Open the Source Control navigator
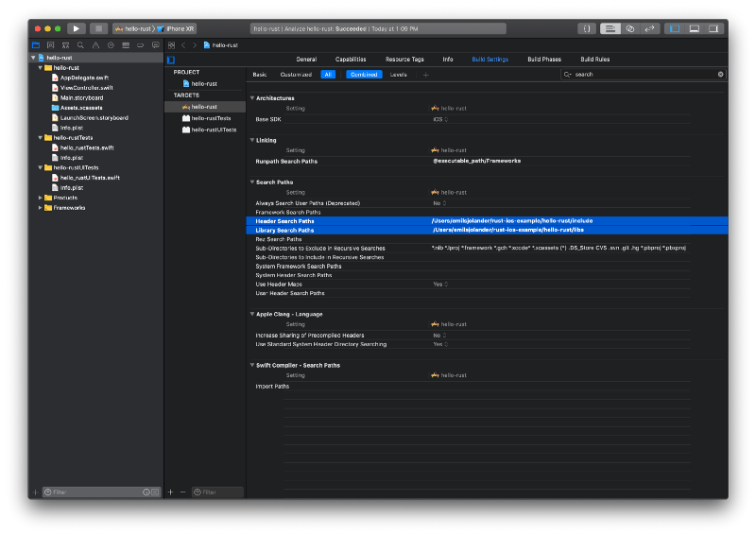The image size is (756, 536). coord(51,44)
